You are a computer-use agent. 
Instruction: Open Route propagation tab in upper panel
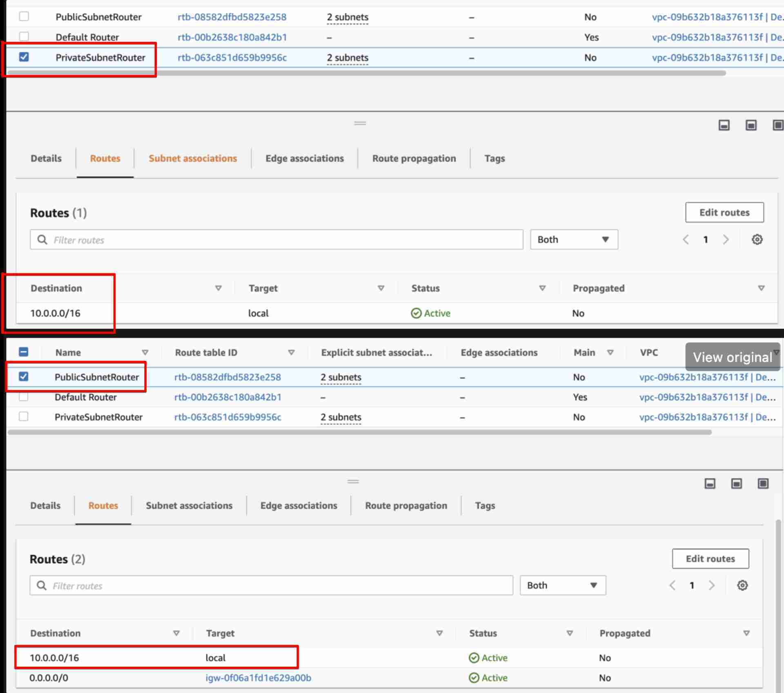point(414,158)
